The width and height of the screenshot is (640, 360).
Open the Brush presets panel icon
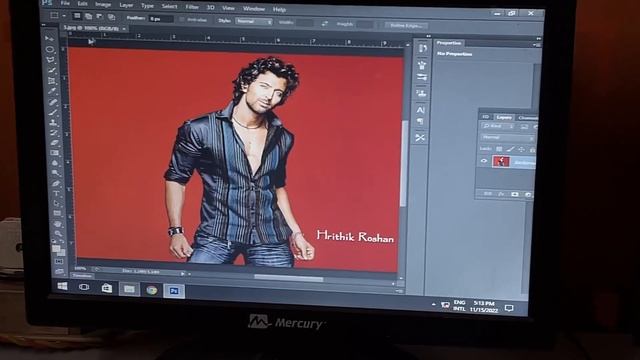click(422, 77)
